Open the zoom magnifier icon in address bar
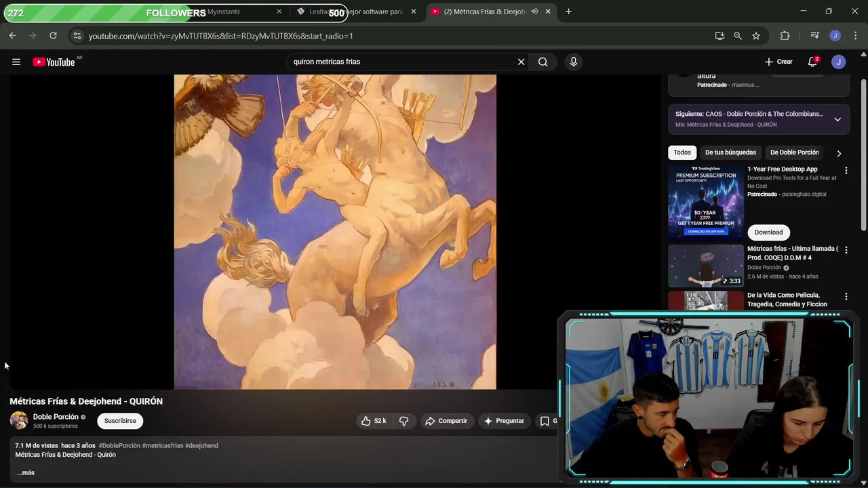Screen dimensions: 868x488 pyautogui.click(x=738, y=36)
